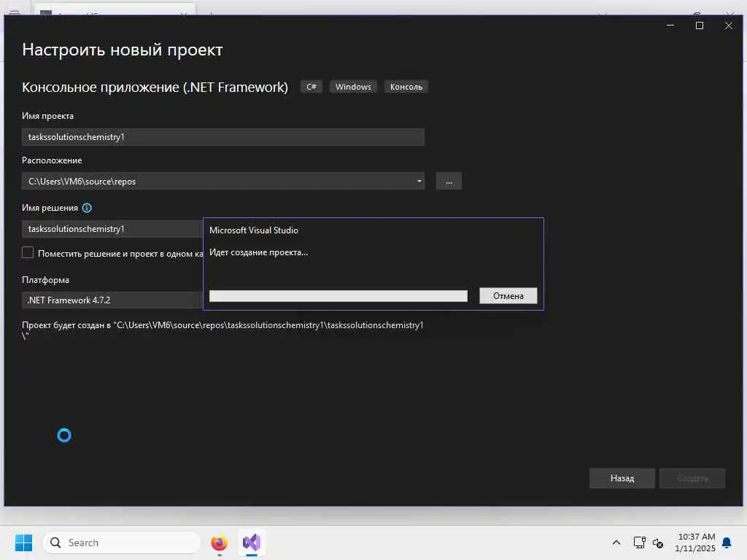Close the configure project window
Viewport: 747px width, 560px height.
(729, 26)
